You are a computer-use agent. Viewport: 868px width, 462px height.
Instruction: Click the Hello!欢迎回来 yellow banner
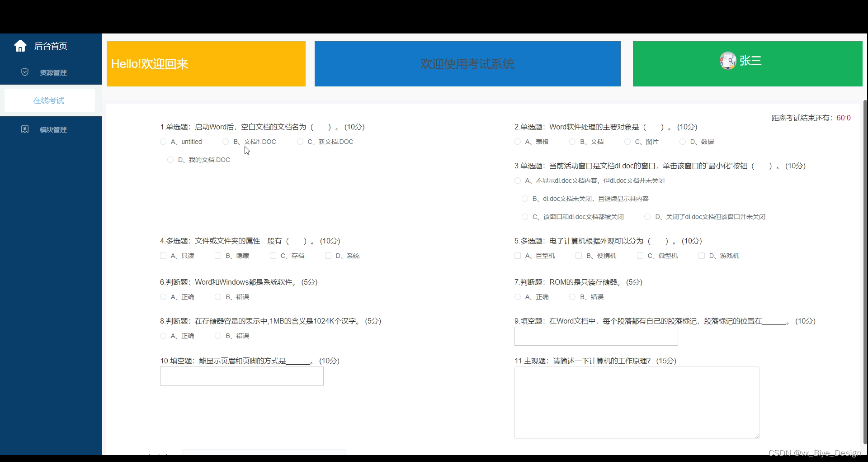pos(206,64)
